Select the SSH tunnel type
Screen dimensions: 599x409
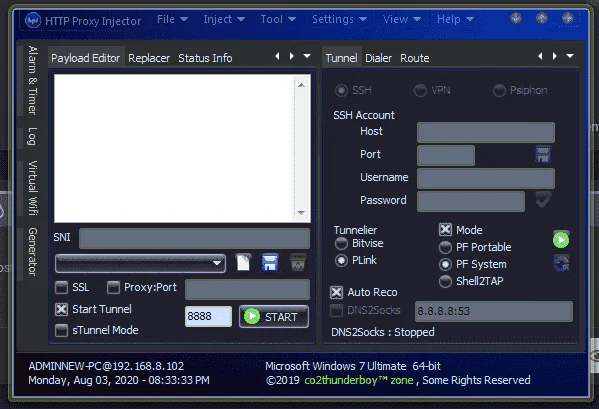pyautogui.click(x=353, y=91)
